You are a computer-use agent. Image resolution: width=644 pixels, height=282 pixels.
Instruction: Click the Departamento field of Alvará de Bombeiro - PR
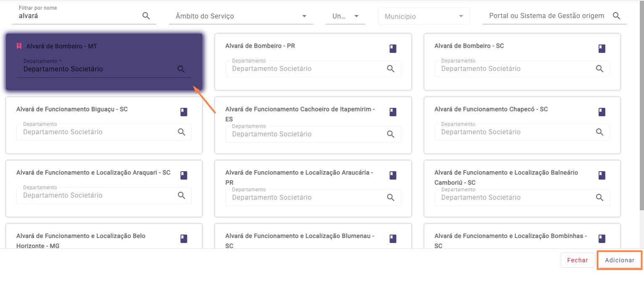coord(313,69)
